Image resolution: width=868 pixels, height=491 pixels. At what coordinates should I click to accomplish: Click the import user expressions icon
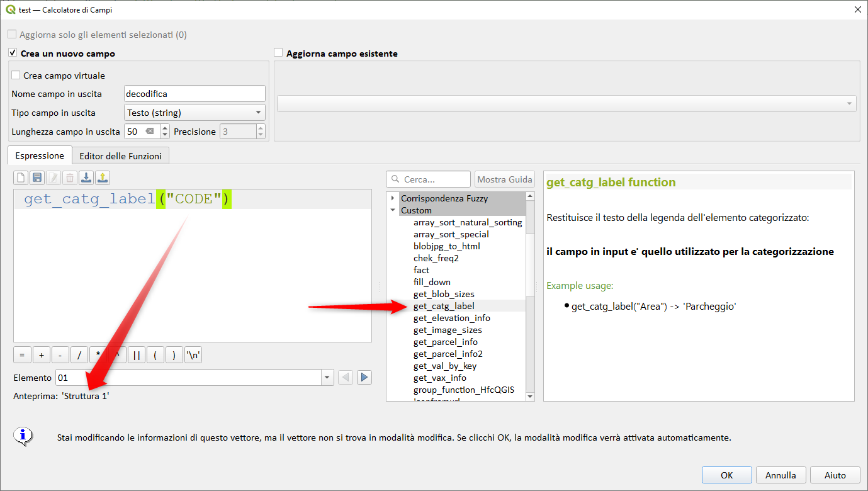point(87,178)
